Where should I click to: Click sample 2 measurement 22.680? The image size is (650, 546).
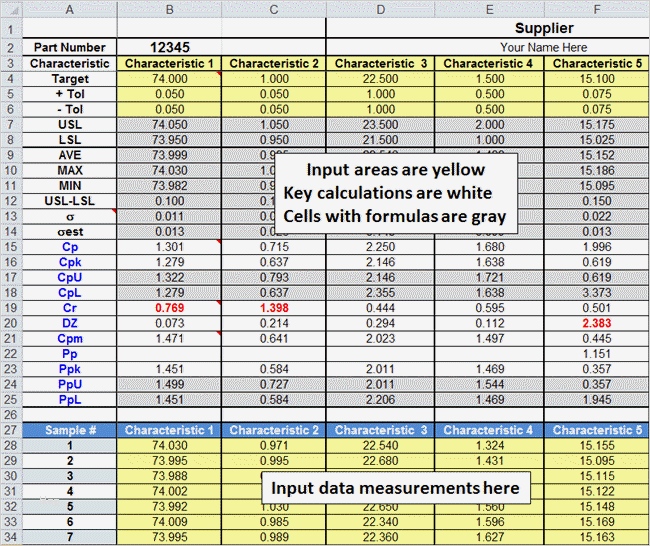click(x=381, y=461)
